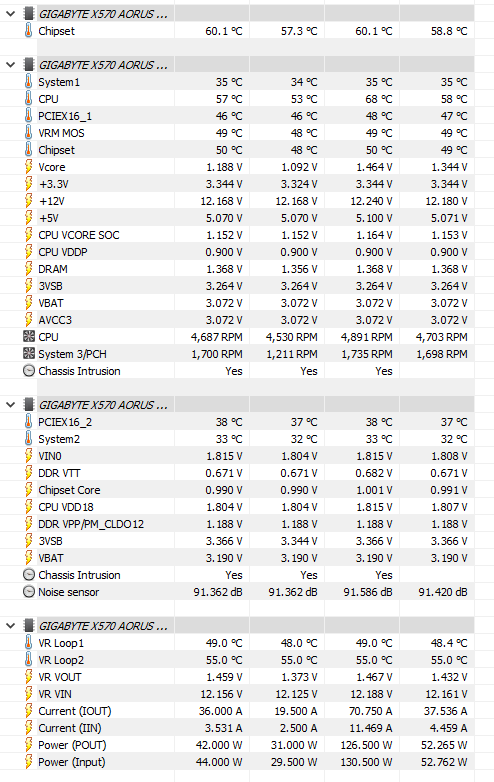
Task: Select the GIGABYTE X570 AORUS header above PCIEX16_2
Action: point(103,405)
